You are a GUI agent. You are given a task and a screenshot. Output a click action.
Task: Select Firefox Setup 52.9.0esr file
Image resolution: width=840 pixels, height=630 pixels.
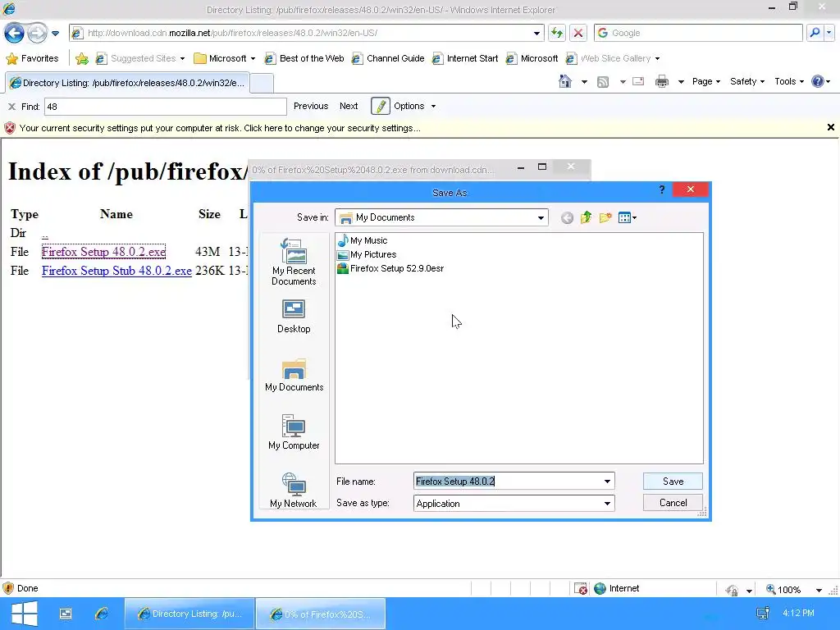point(390,268)
